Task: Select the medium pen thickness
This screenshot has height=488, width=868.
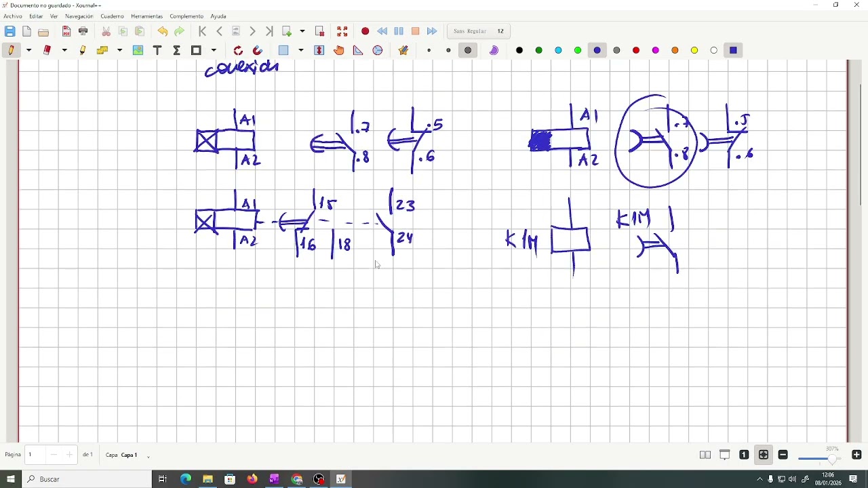Action: (x=449, y=51)
